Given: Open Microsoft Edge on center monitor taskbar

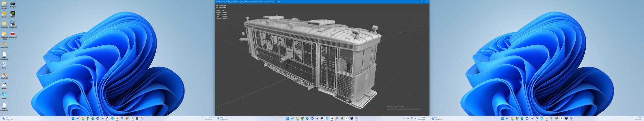Looking at the screenshot, I should pyautogui.click(x=307, y=118).
